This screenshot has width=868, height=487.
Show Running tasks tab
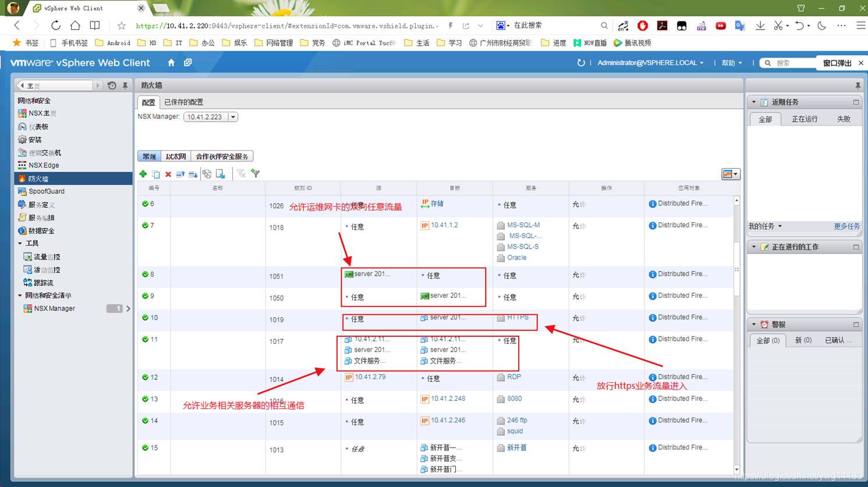click(805, 119)
